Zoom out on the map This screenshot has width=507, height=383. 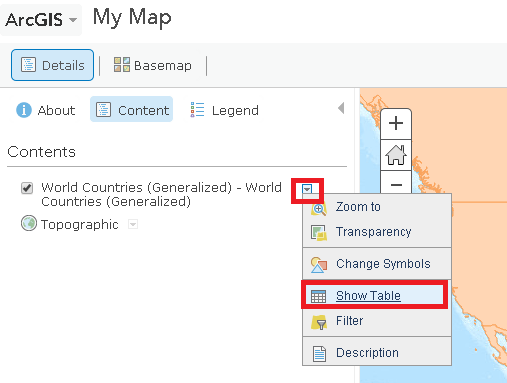pos(396,183)
